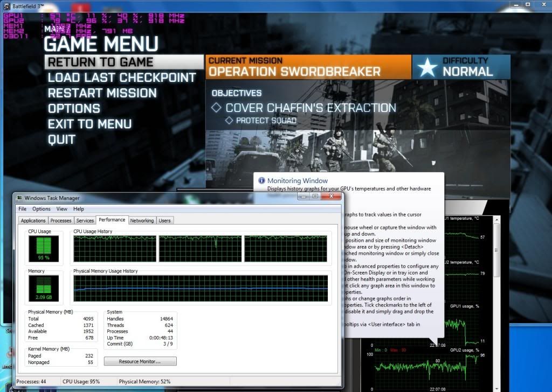Click the GPU2 usage graph label

pyautogui.click(x=464, y=350)
